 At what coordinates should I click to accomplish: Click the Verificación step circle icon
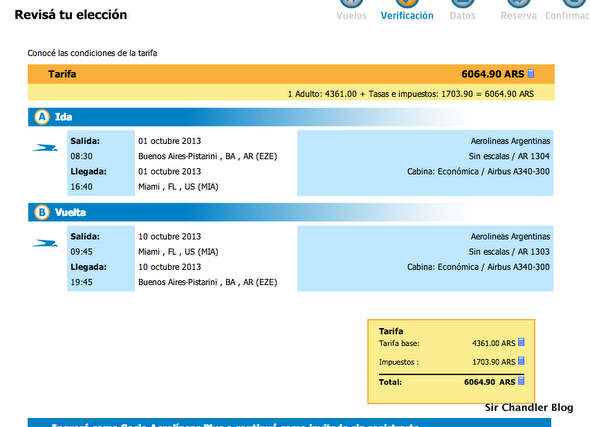tap(407, 3)
